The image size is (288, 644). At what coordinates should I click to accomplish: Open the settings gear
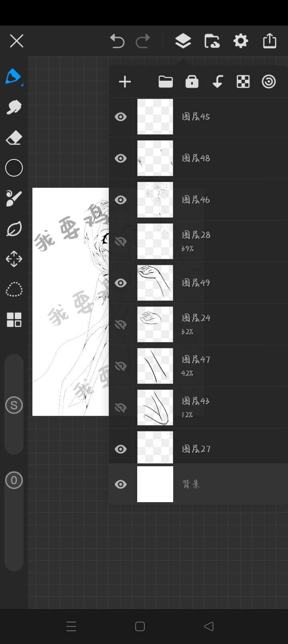pyautogui.click(x=241, y=41)
